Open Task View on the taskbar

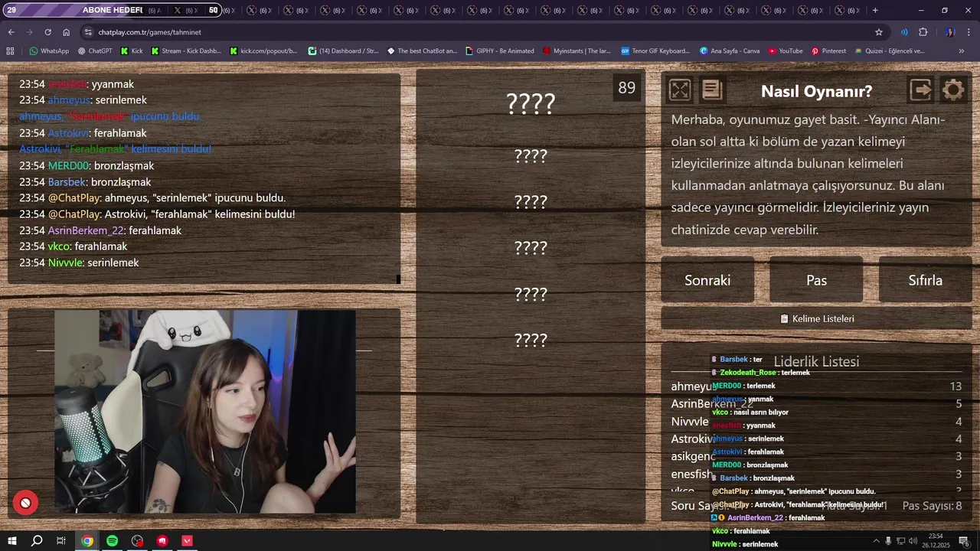[x=61, y=541]
